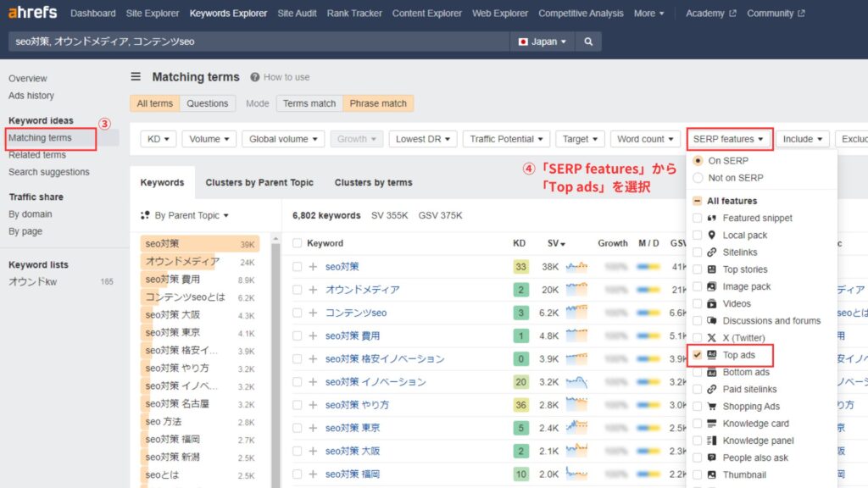Tick the checkbox for seo対策 row
The height and width of the screenshot is (488, 868).
298,267
